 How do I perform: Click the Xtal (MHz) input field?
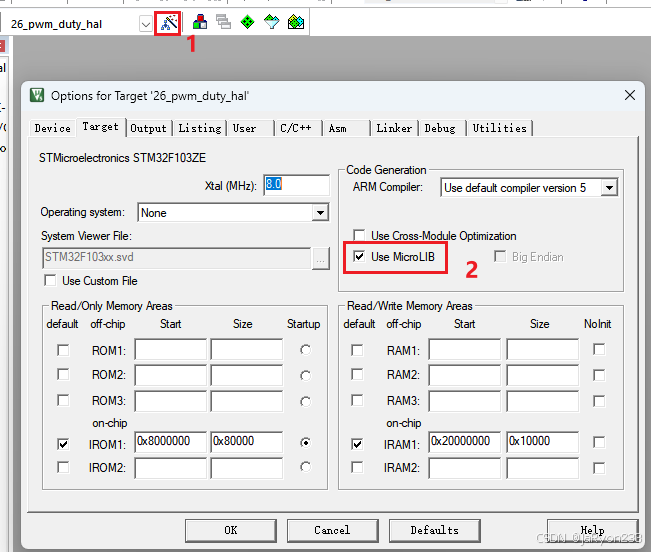click(x=296, y=185)
